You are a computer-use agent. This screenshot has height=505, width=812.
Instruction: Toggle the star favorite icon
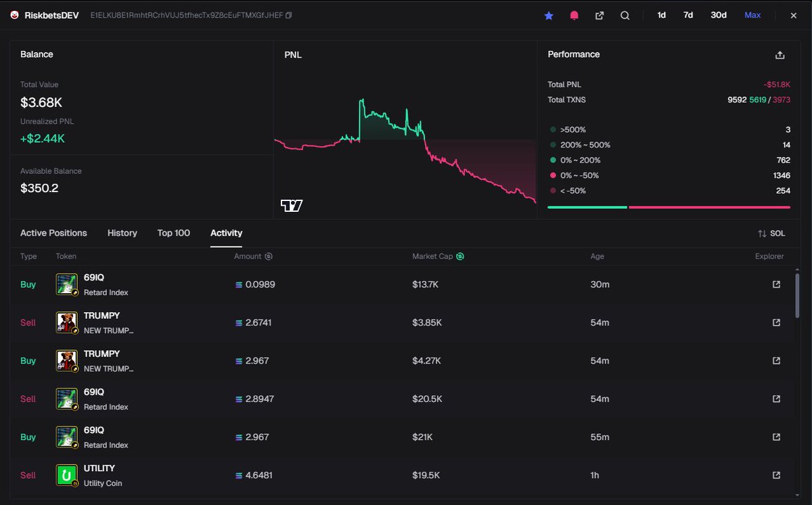549,15
